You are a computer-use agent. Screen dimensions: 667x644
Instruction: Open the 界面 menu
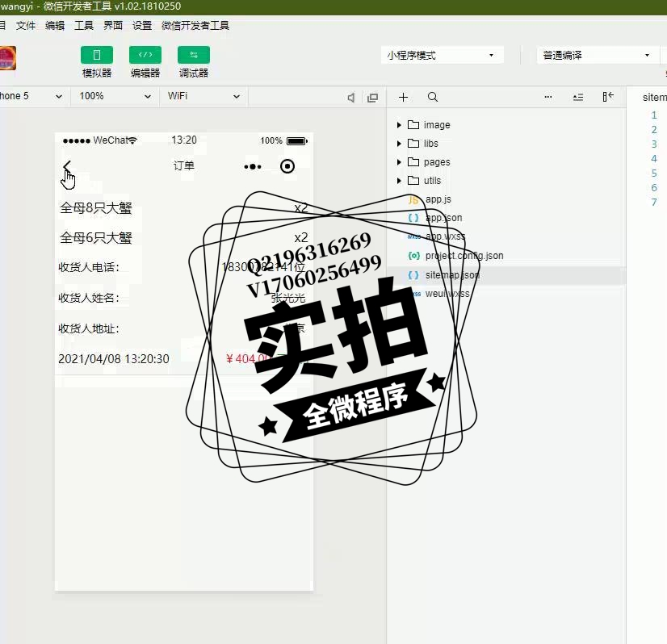coord(113,26)
